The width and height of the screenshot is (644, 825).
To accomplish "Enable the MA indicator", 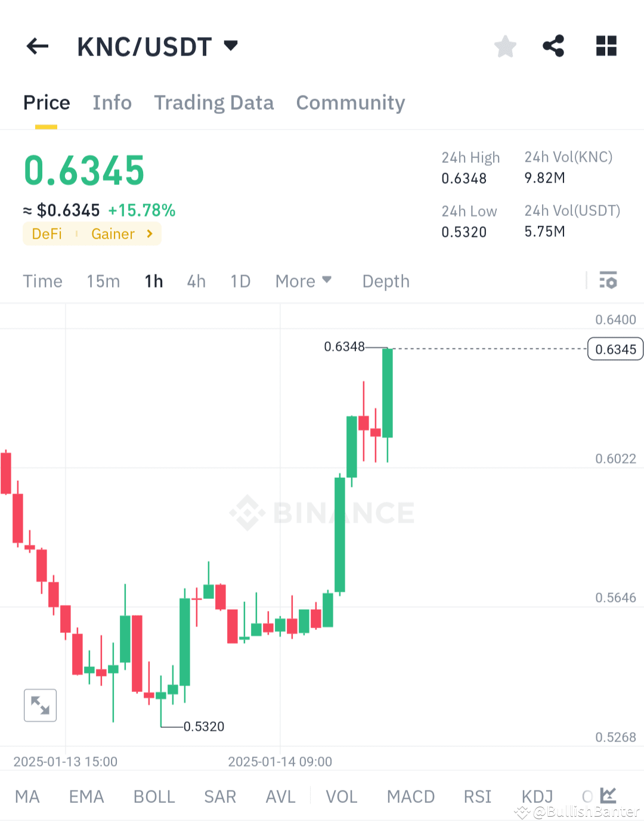I will tap(27, 796).
